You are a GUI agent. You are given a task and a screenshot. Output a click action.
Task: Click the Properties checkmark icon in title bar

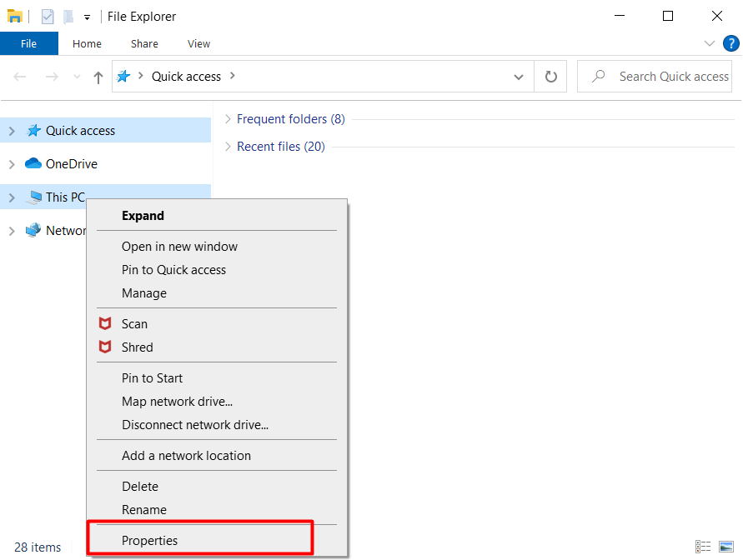48,17
